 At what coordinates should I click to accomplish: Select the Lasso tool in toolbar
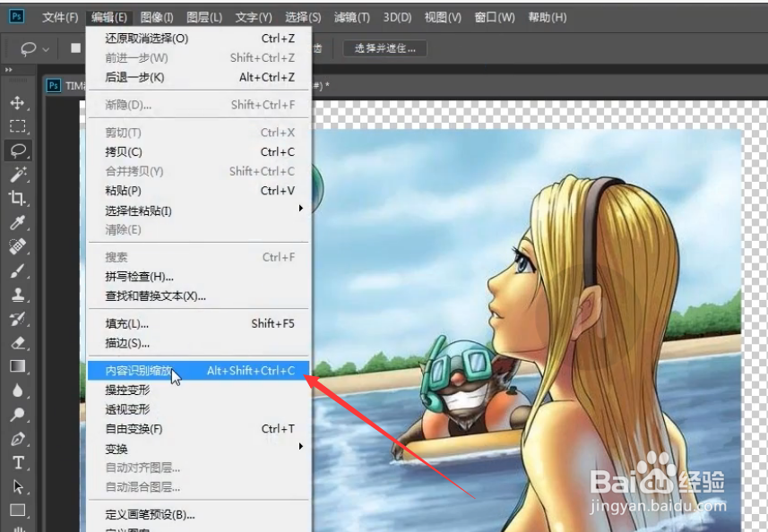[x=18, y=150]
